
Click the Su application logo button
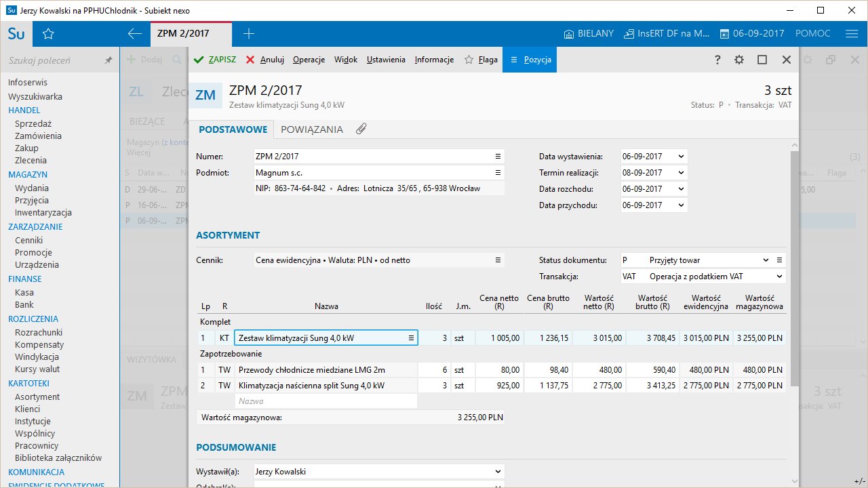(16, 34)
